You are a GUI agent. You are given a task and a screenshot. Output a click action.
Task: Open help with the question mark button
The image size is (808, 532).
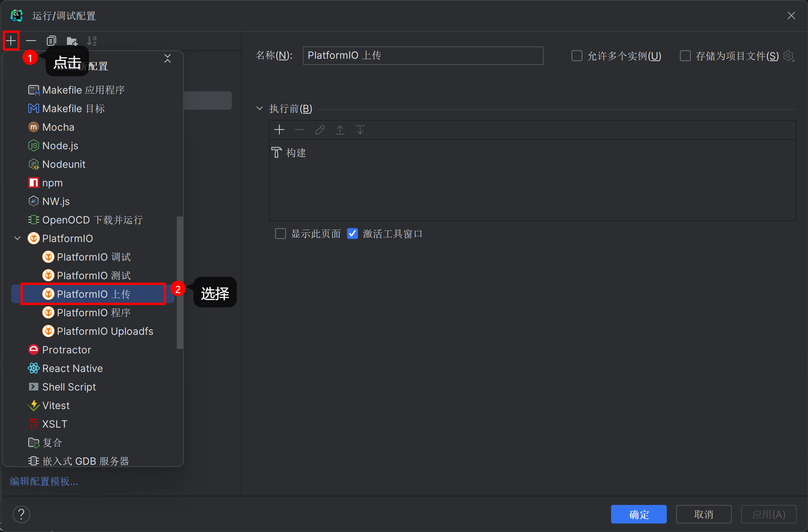22,514
